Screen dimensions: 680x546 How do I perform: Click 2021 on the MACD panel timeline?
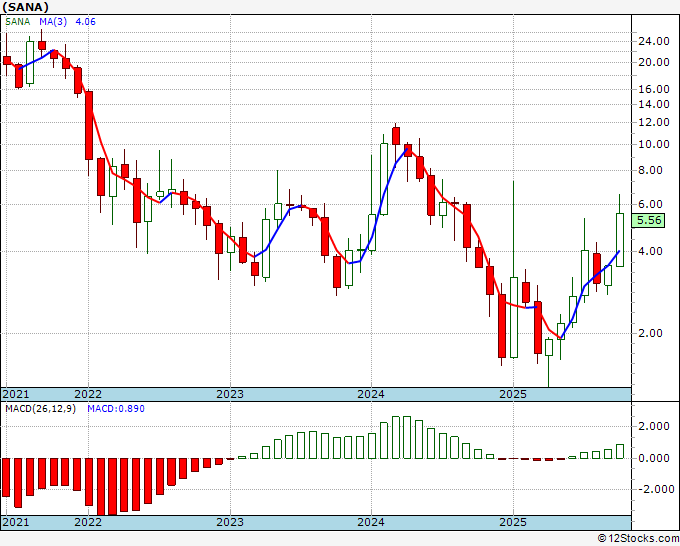16,522
